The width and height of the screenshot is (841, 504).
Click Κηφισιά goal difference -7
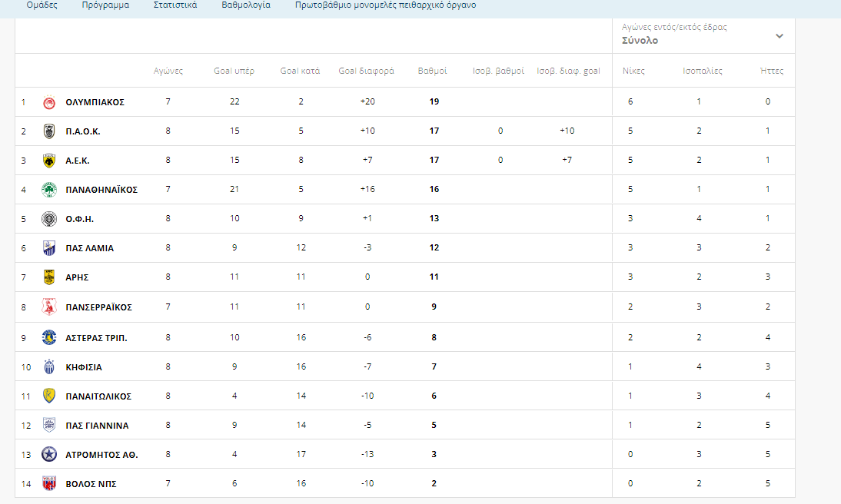tap(367, 366)
